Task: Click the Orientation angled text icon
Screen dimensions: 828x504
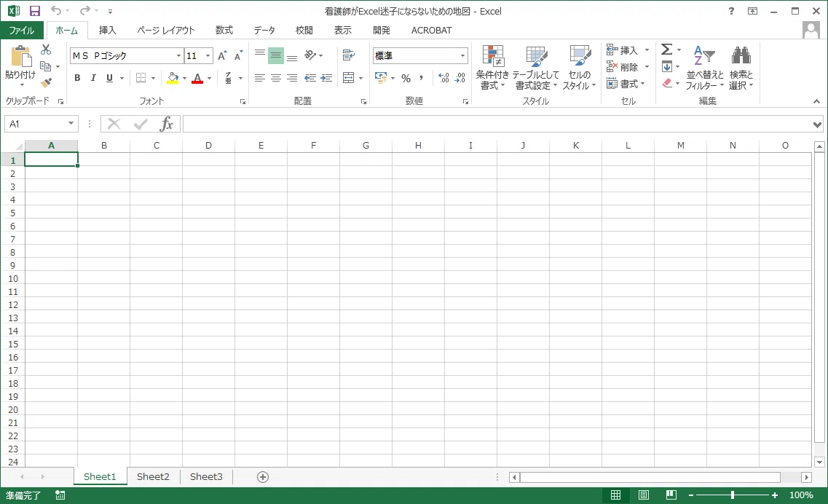Action: (x=310, y=55)
